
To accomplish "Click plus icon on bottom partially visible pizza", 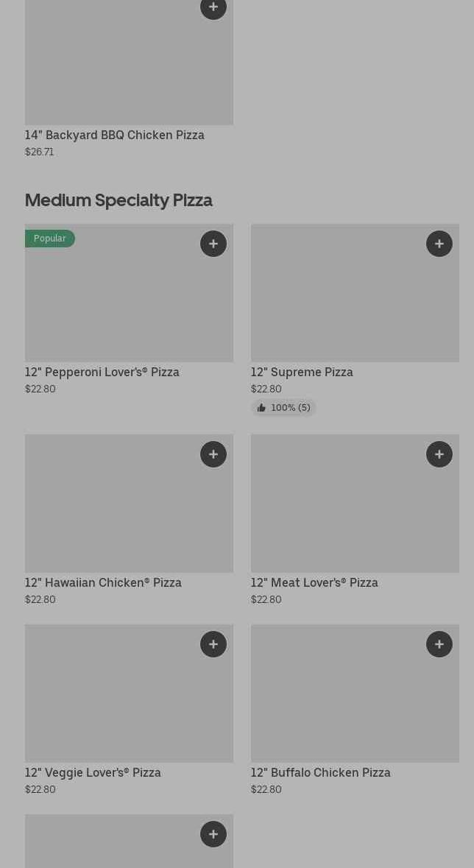I will click(213, 834).
